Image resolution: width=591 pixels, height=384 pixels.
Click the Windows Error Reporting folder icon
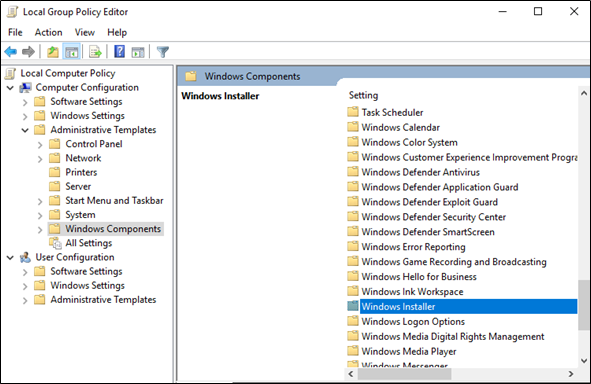[x=353, y=246]
